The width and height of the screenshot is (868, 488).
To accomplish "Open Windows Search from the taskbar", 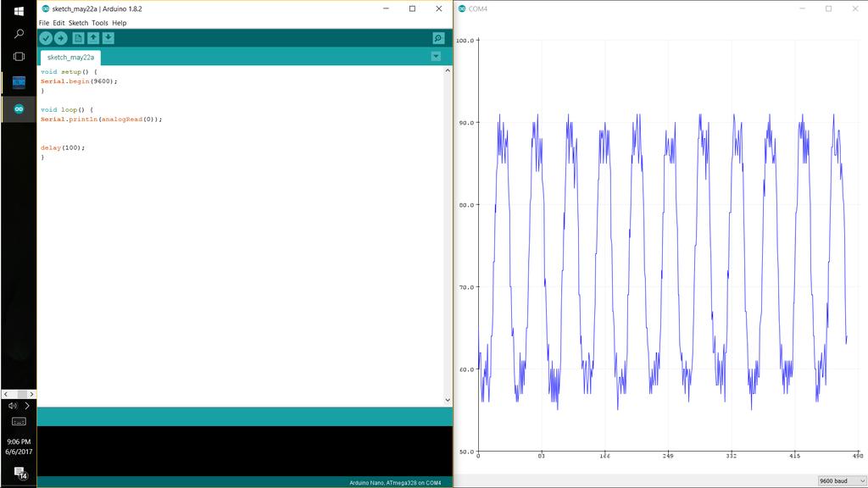I will (17, 34).
